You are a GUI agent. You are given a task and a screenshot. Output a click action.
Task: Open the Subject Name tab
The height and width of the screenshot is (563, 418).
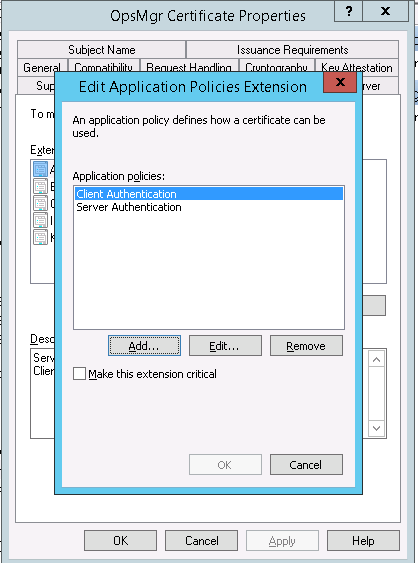click(102, 50)
